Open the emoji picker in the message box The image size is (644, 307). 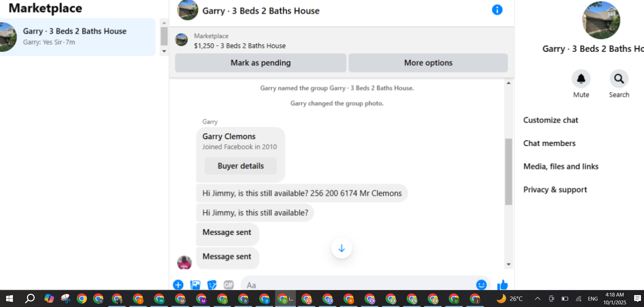tap(481, 285)
